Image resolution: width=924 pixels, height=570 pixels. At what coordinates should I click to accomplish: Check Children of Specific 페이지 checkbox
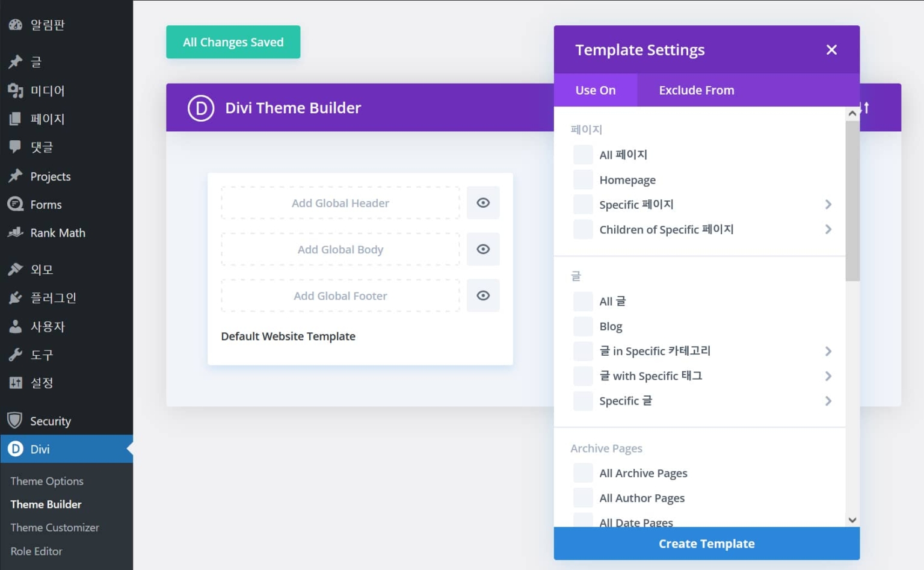coord(583,229)
